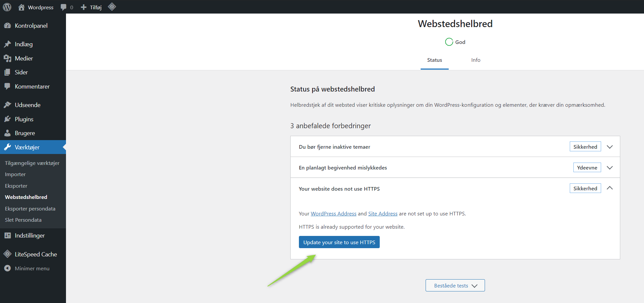Viewport: 644px width, 303px height.
Task: Open the WordPress logo menu
Action: click(7, 7)
